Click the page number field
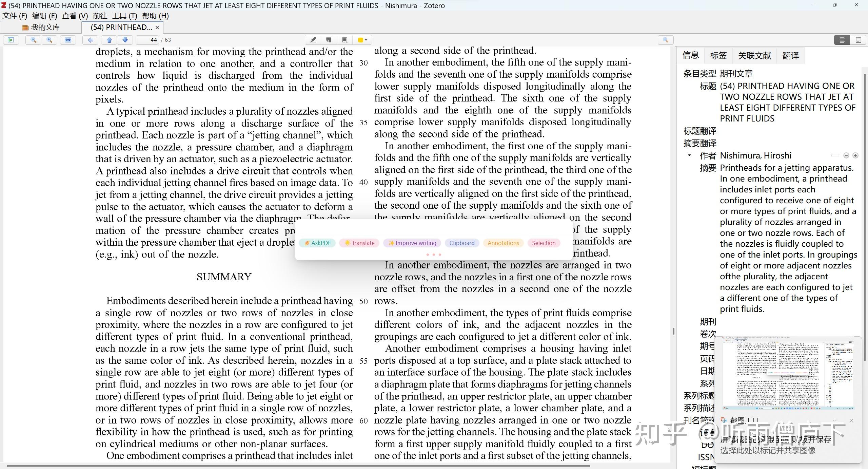 [x=148, y=40]
